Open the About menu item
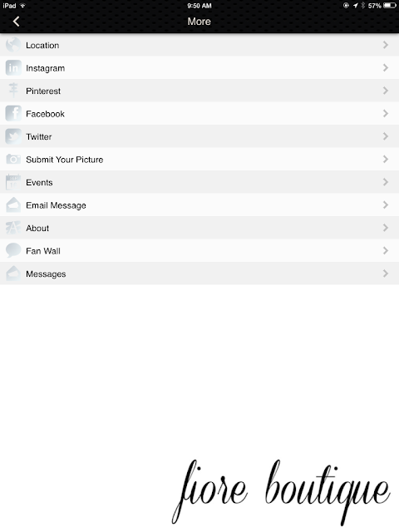Viewport: 399px width, 532px height. (x=199, y=228)
